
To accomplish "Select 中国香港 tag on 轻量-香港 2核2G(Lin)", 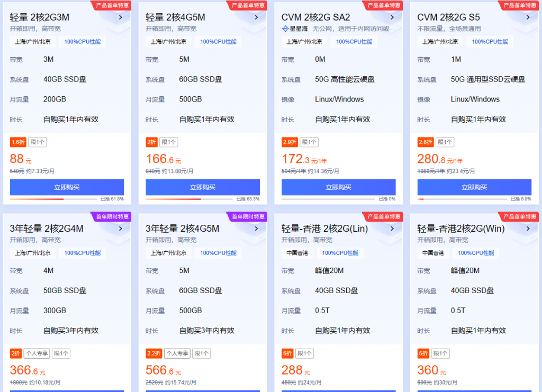I will click(297, 253).
